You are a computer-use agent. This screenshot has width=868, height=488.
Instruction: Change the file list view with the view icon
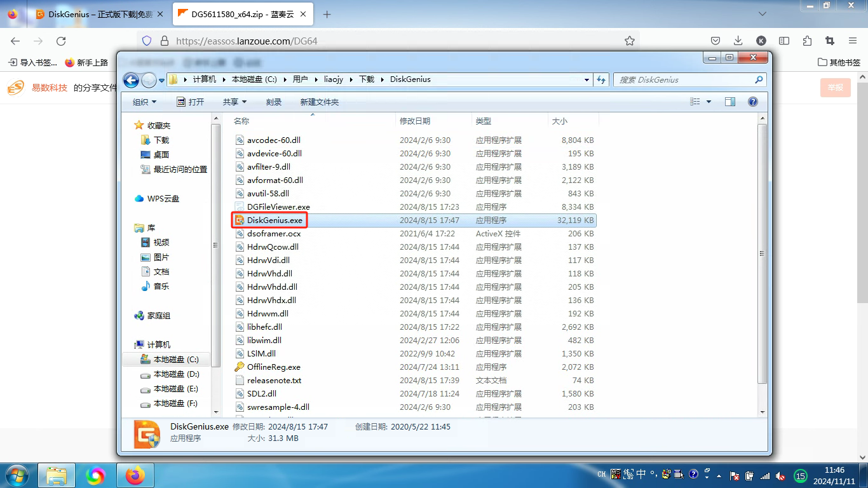tap(695, 102)
